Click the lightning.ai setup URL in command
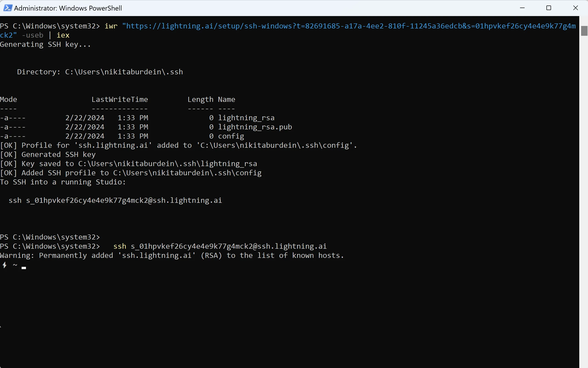The height and width of the screenshot is (368, 588). (288, 31)
